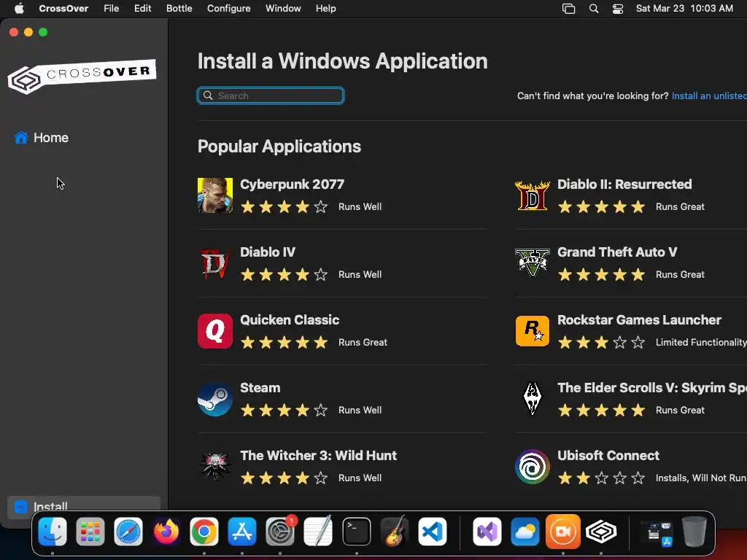Open the recent documents stack in Dock

(656, 532)
